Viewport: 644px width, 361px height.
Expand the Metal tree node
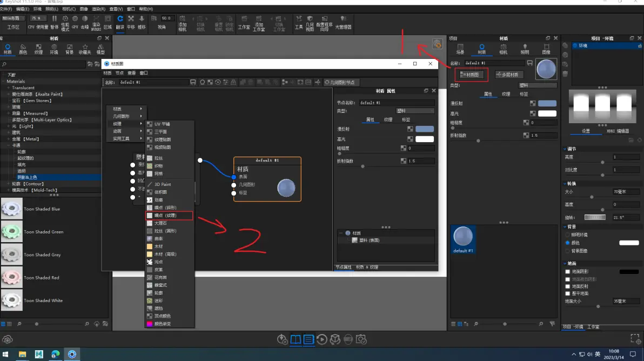coord(8,139)
